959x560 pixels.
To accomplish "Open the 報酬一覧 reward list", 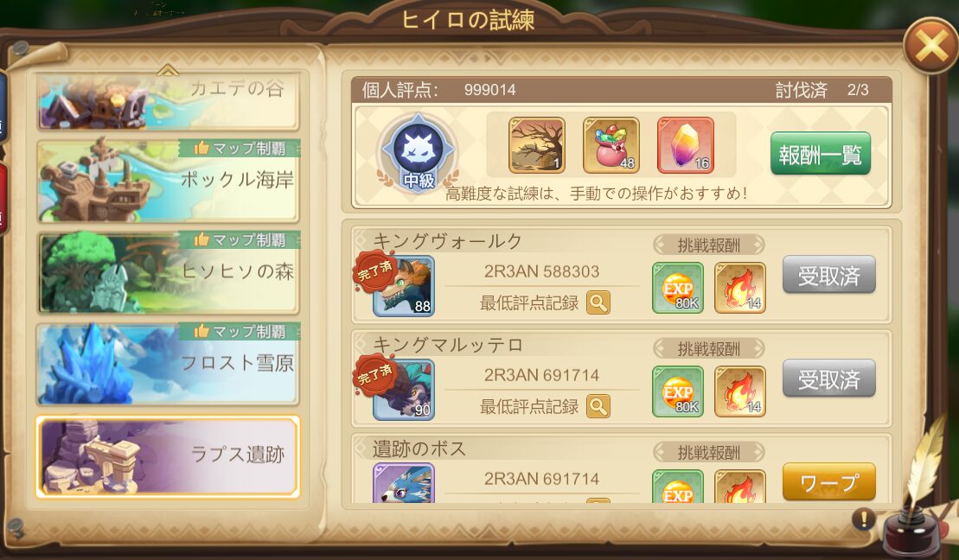I will [820, 154].
